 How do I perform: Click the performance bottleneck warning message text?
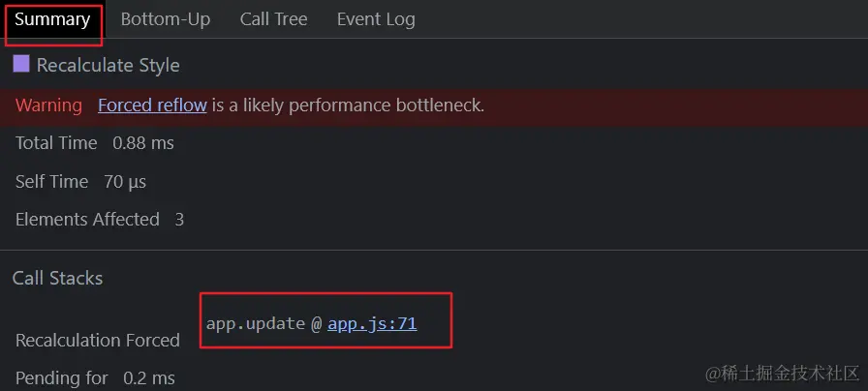tap(349, 105)
